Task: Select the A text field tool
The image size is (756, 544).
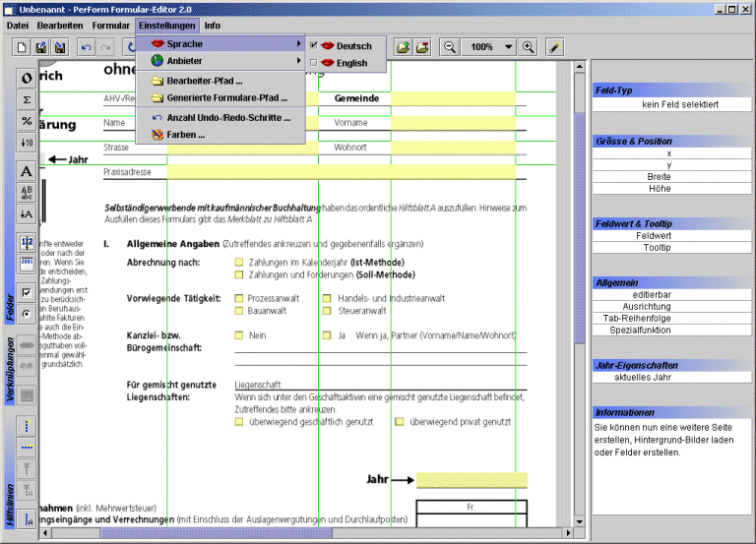Action: 27,171
